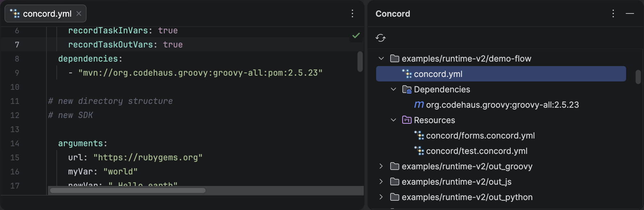Click the Maven groovy-all dependency icon
The width and height of the screenshot is (644, 210).
[x=419, y=105]
